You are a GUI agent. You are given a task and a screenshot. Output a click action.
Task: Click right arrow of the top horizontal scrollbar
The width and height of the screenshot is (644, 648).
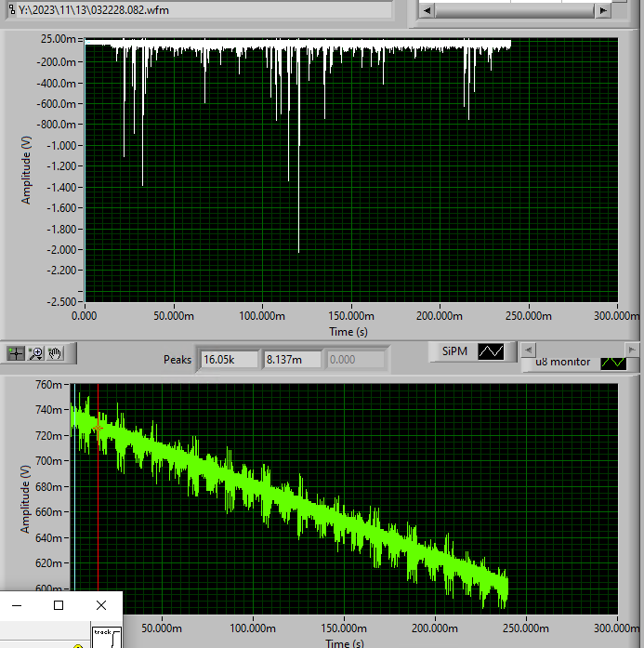pyautogui.click(x=603, y=11)
